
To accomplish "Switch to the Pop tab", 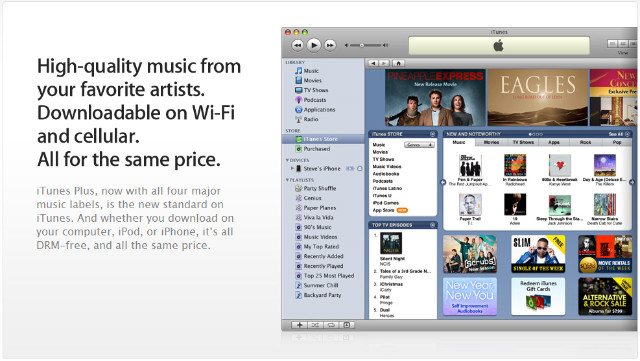I will 617,143.
